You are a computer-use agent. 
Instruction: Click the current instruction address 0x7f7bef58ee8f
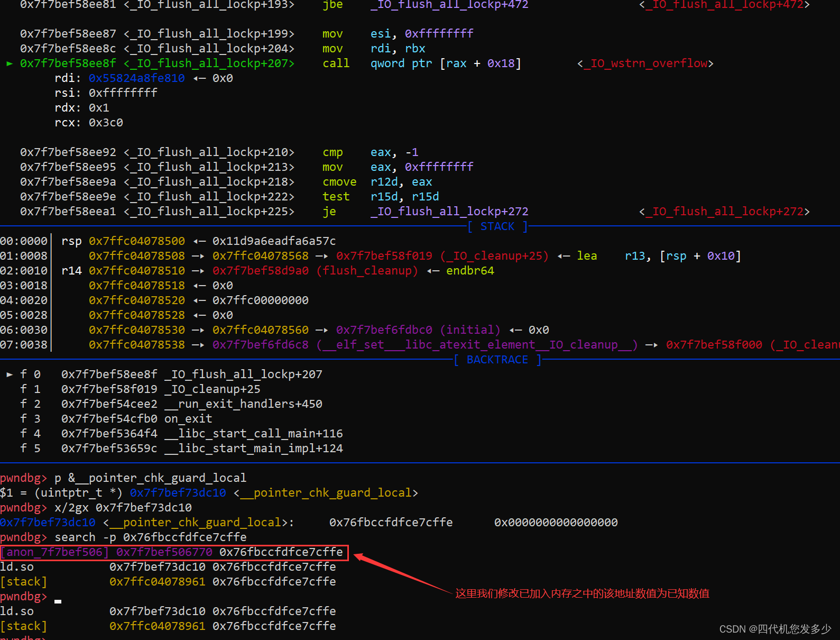click(x=68, y=63)
